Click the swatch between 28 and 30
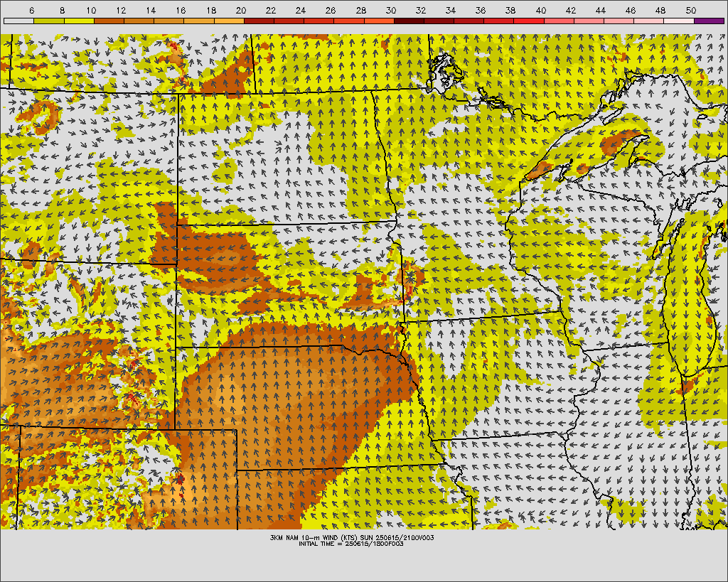This screenshot has height=582, width=728. (379, 21)
